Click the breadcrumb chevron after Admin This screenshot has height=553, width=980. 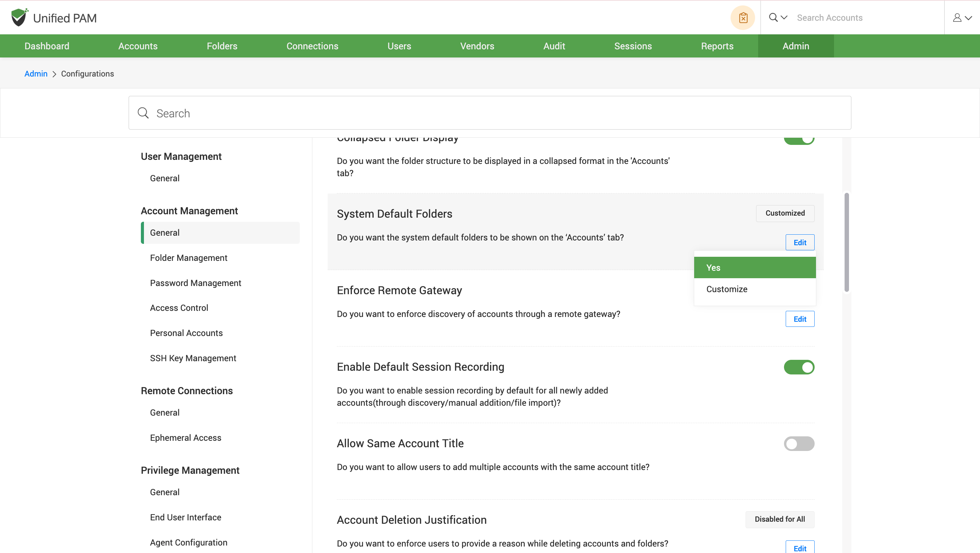(54, 74)
